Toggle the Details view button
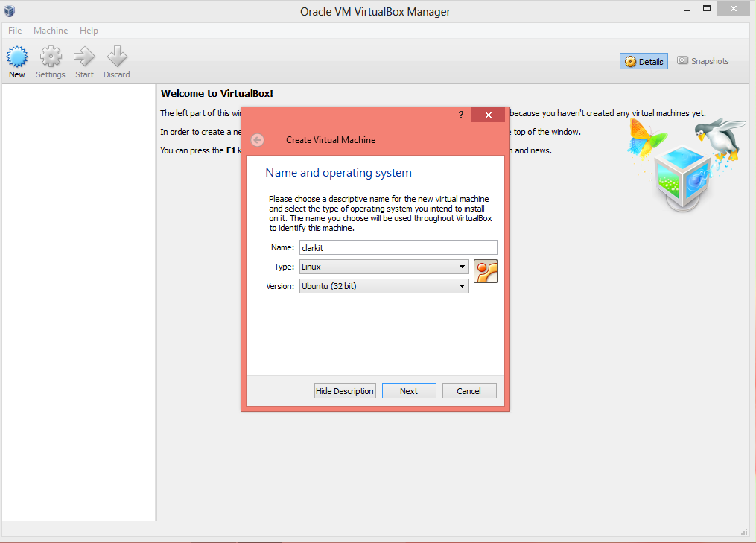This screenshot has width=756, height=543. pos(644,61)
